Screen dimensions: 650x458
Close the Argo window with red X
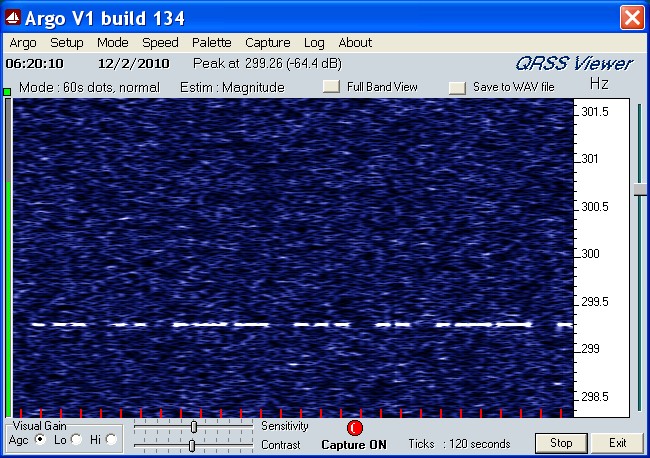(x=632, y=18)
